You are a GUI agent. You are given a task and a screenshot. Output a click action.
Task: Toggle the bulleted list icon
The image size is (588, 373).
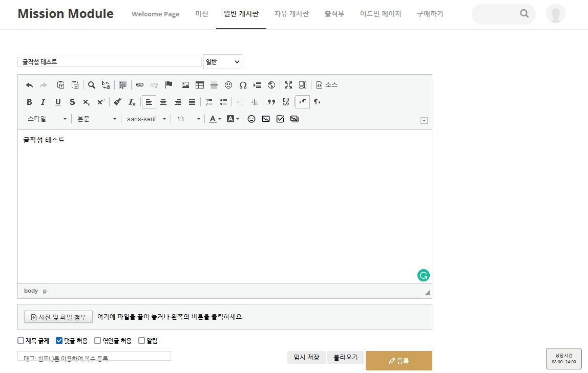(x=223, y=102)
